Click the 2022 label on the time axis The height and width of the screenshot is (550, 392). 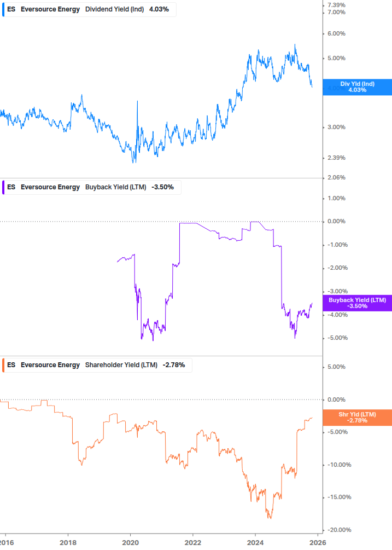tap(192, 542)
